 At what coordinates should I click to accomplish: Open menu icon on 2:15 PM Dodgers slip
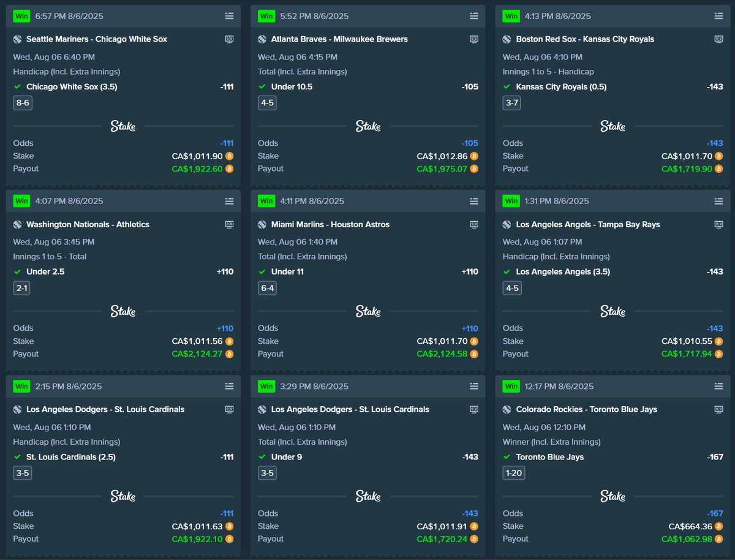(229, 386)
